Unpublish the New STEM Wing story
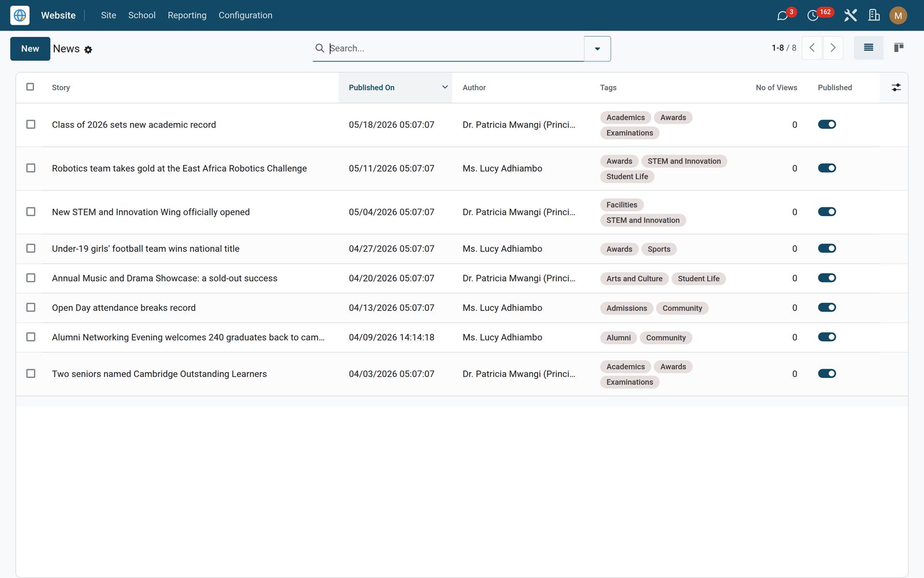Viewport: 924px width, 578px height. (827, 212)
